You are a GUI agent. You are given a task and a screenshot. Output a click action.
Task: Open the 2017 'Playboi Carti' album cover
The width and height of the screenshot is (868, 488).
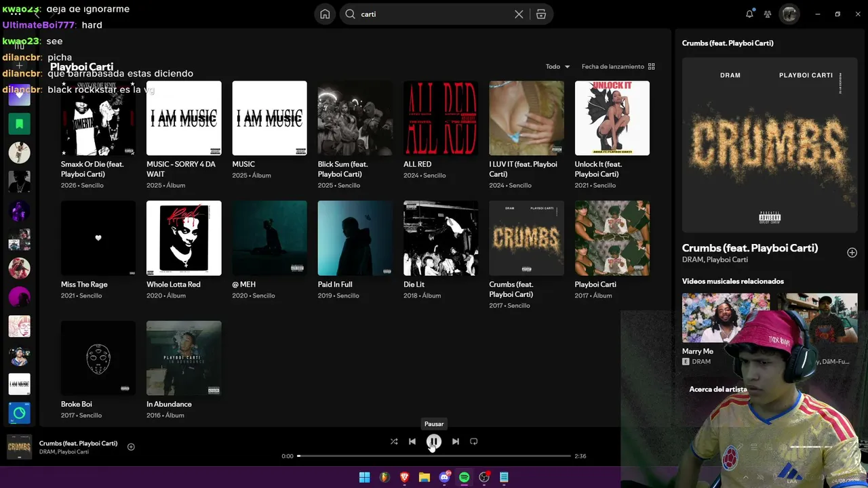click(612, 238)
